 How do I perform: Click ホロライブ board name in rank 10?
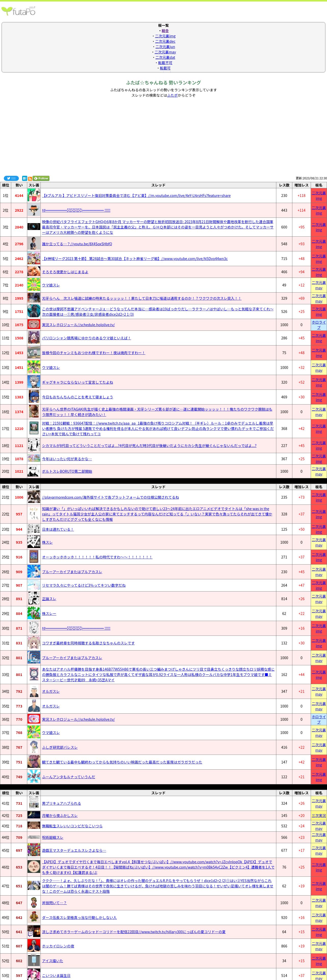point(319,325)
